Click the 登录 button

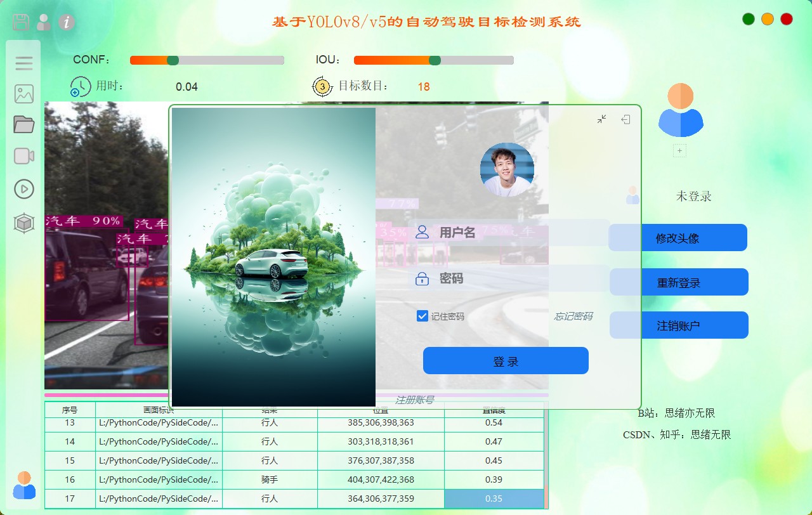pos(506,361)
